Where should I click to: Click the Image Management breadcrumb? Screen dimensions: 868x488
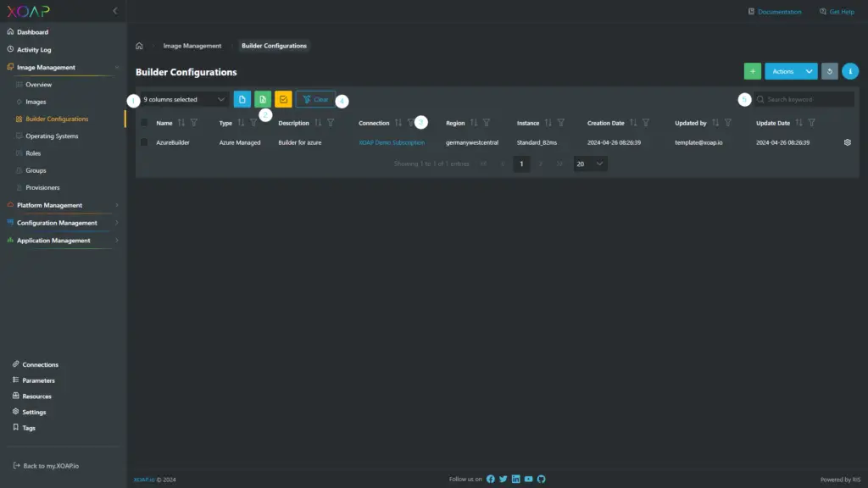coord(192,46)
